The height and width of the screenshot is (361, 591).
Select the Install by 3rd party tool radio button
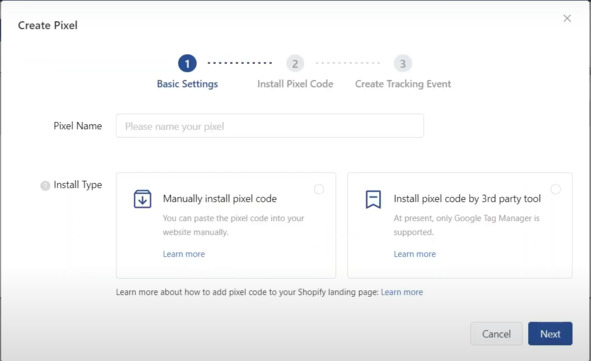pos(556,189)
